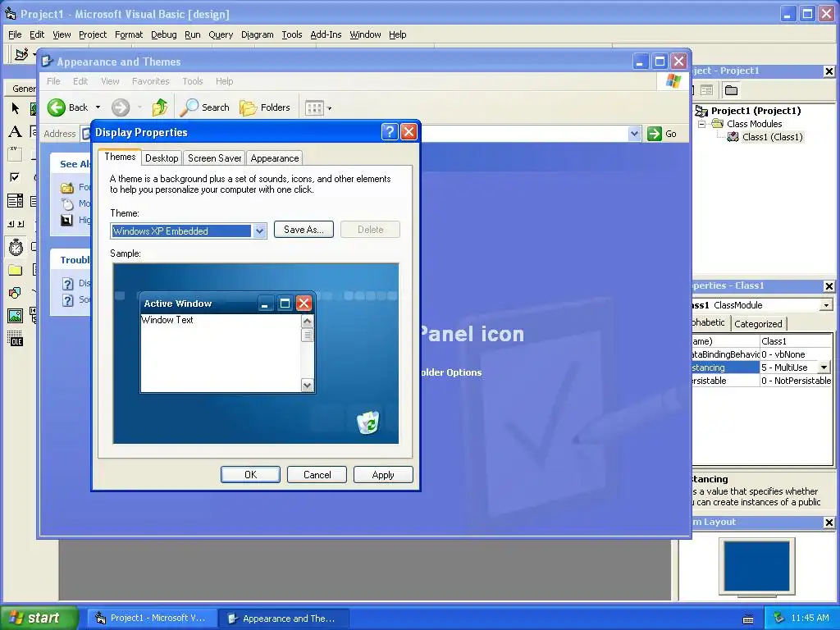Image resolution: width=840 pixels, height=630 pixels.
Task: Click the Up folder icon in Explorer toolbar
Action: 160,107
